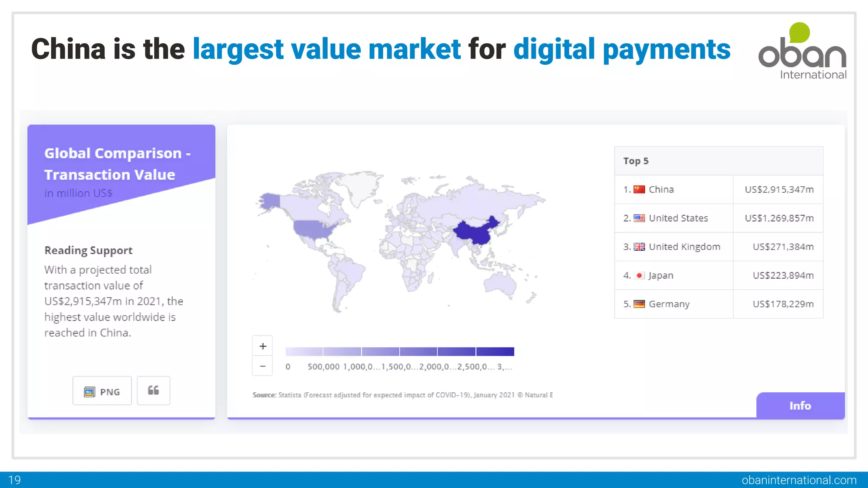This screenshot has height=488, width=868.
Task: Click the 'in million US$' subtitle
Action: [78, 193]
